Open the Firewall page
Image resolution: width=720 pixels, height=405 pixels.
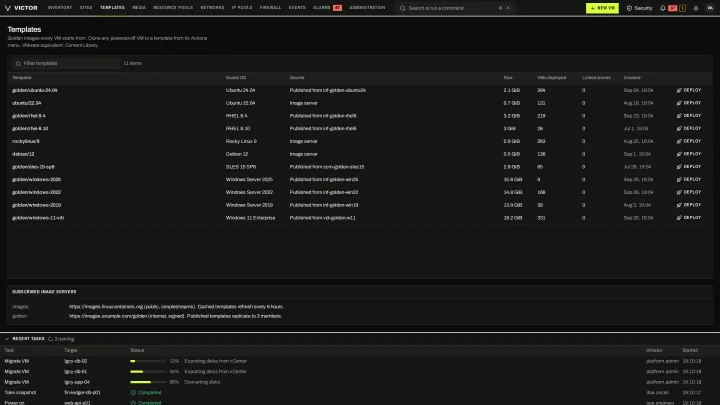tap(270, 8)
